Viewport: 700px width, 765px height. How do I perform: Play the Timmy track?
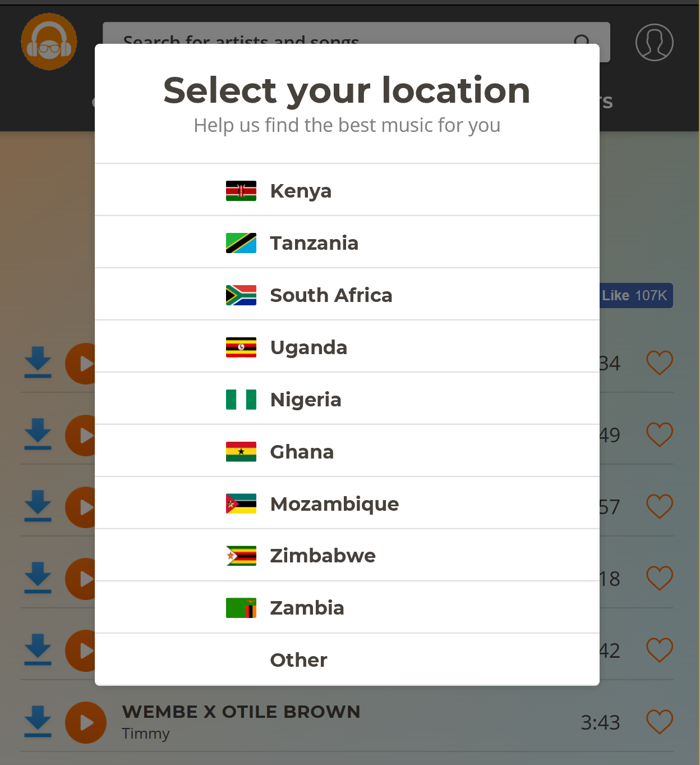(86, 722)
